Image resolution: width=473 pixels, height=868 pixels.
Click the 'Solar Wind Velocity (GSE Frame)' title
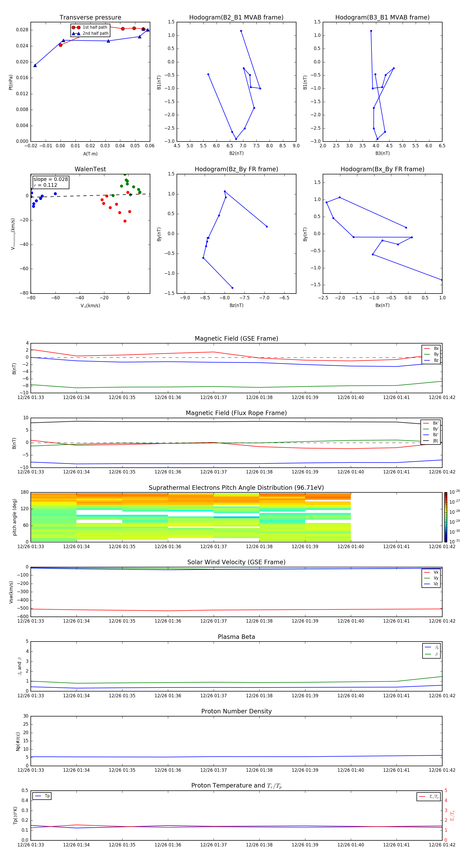[236, 562]
